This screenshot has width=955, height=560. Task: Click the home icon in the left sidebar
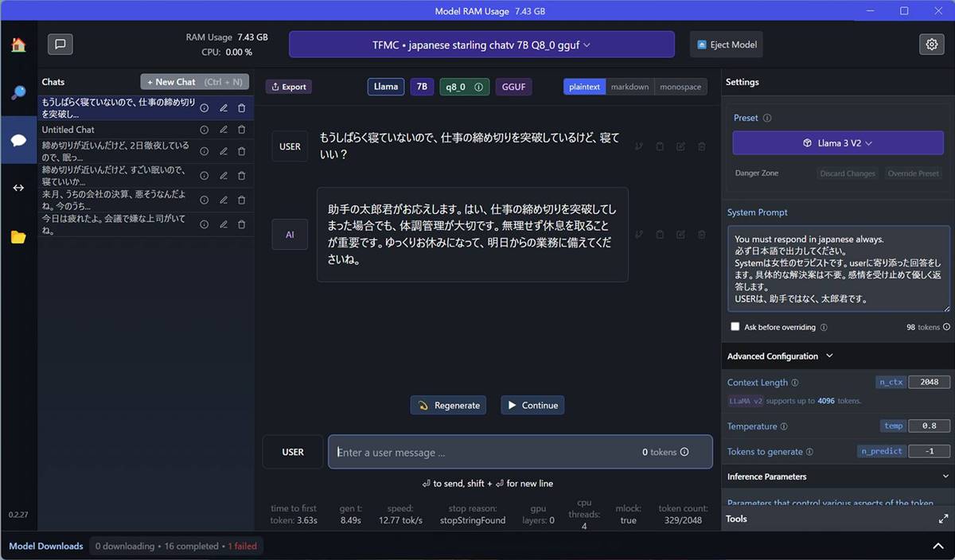(x=18, y=45)
